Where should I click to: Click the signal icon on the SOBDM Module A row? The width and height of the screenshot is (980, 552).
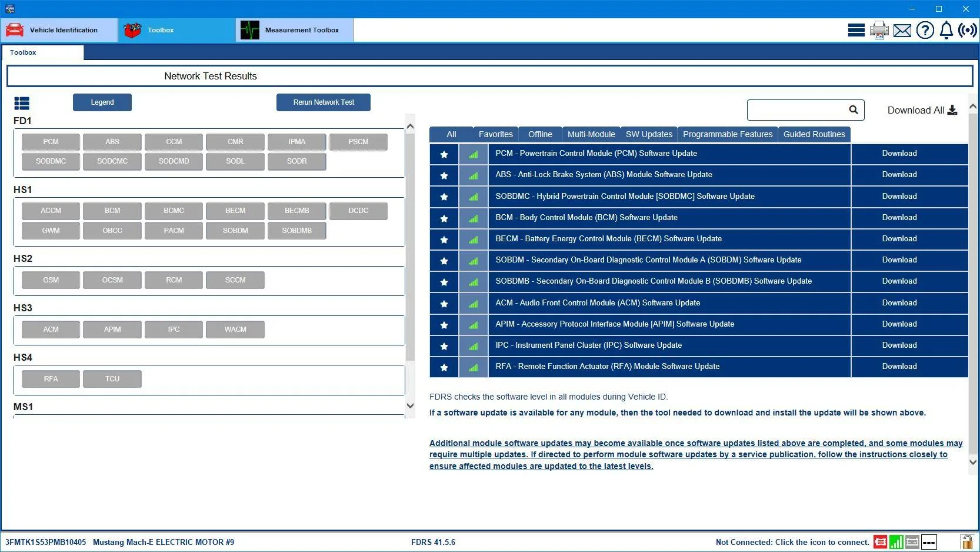click(474, 261)
